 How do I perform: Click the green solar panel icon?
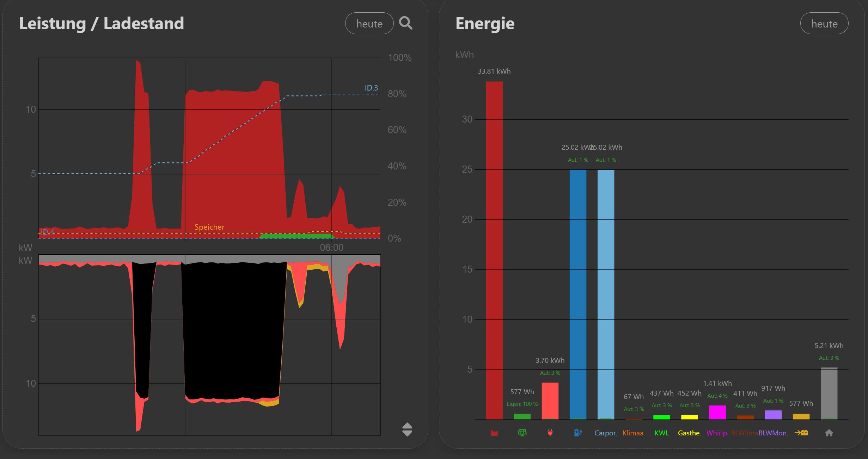(522, 433)
